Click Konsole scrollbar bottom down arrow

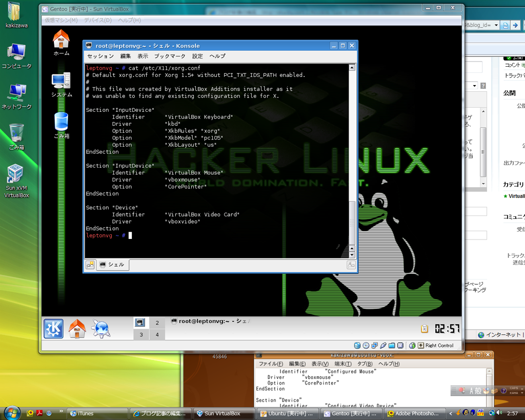click(352, 255)
